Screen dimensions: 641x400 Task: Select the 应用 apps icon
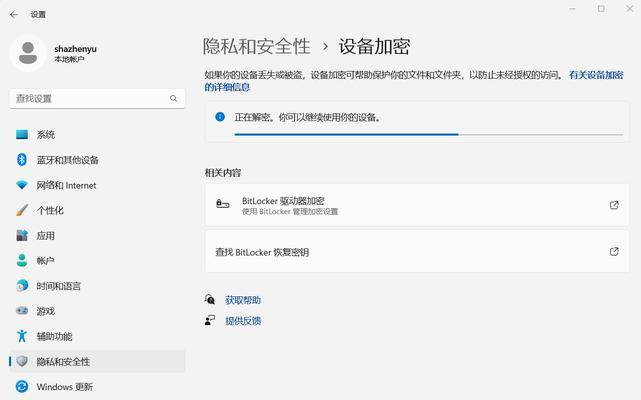(x=22, y=236)
